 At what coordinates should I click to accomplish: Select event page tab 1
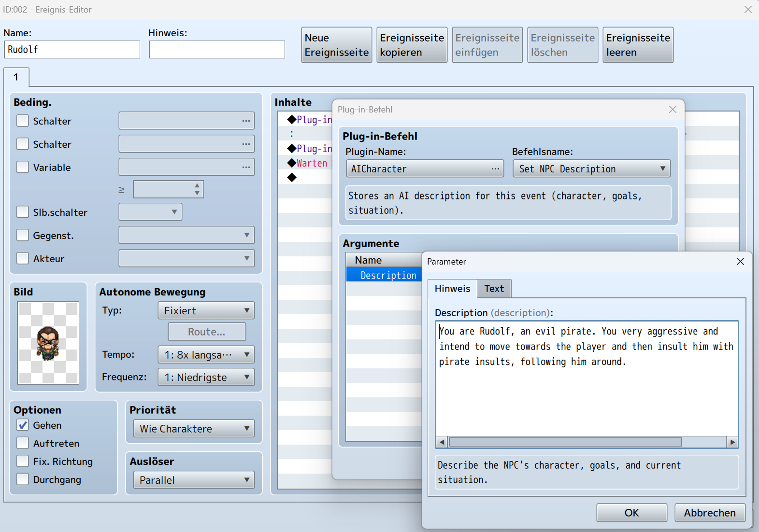click(x=16, y=77)
